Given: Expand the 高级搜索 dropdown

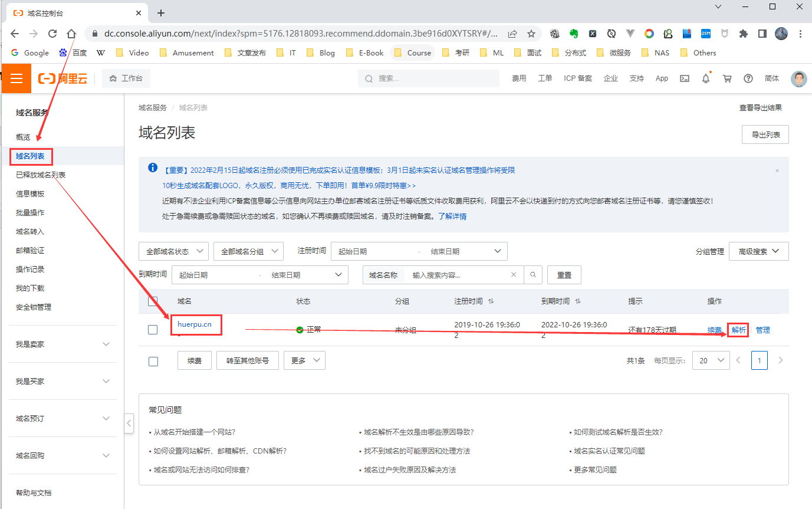Looking at the screenshot, I should click(758, 251).
